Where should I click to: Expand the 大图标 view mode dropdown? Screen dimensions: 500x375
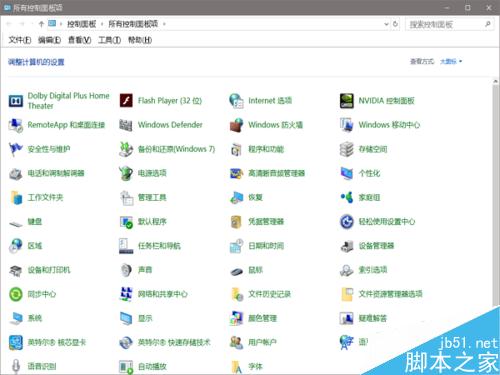click(x=451, y=61)
